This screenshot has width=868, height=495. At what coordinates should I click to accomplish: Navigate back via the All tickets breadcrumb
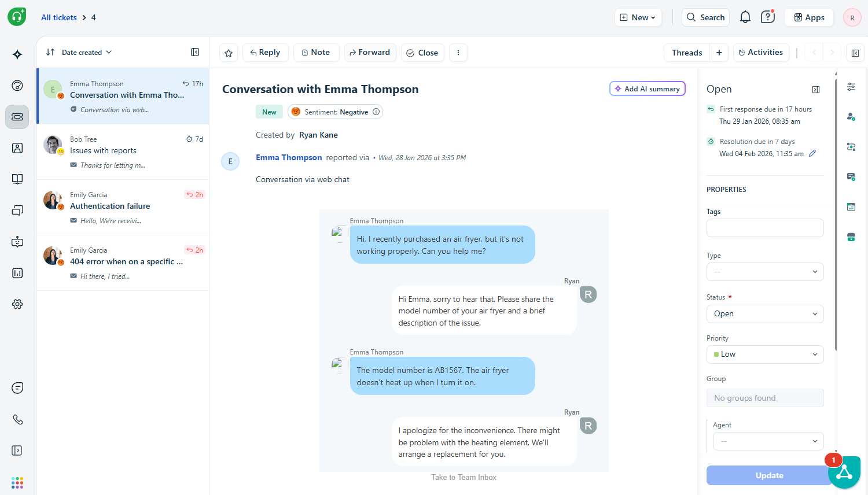(x=58, y=17)
